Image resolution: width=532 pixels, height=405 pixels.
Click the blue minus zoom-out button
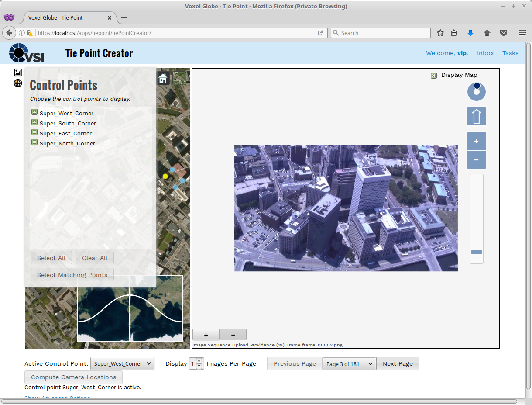[x=476, y=160]
